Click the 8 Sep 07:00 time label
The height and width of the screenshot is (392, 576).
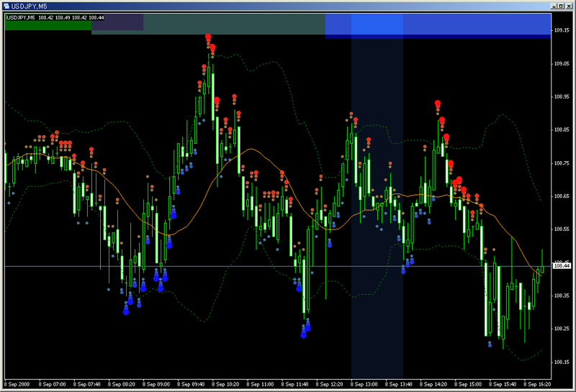52,384
